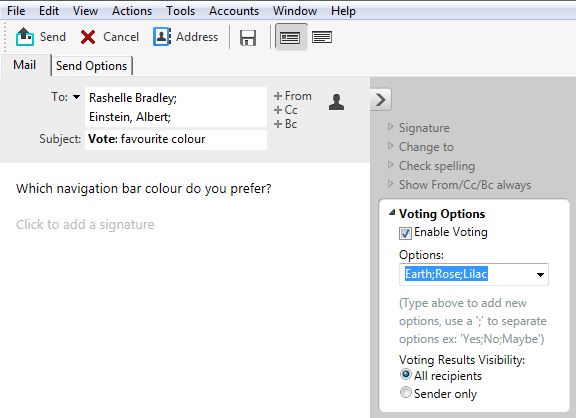Viewport: 576px width, 418px height.
Task: Open the Address book icon
Action: click(162, 37)
